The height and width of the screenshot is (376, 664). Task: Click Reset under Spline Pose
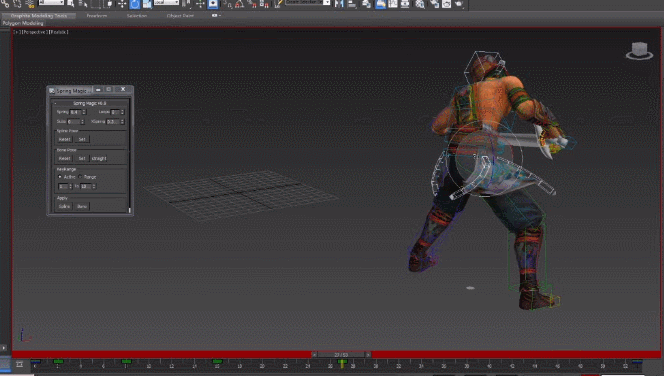64,139
